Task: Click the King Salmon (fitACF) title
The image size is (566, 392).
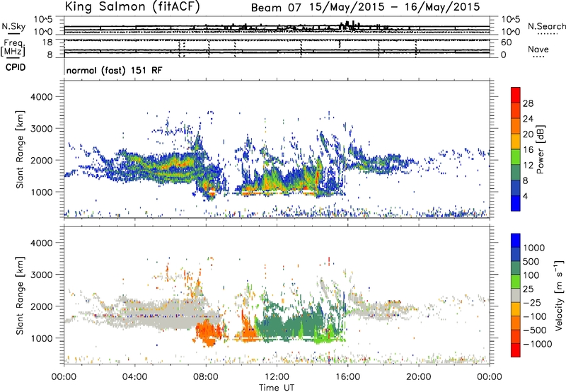Action: click(132, 6)
